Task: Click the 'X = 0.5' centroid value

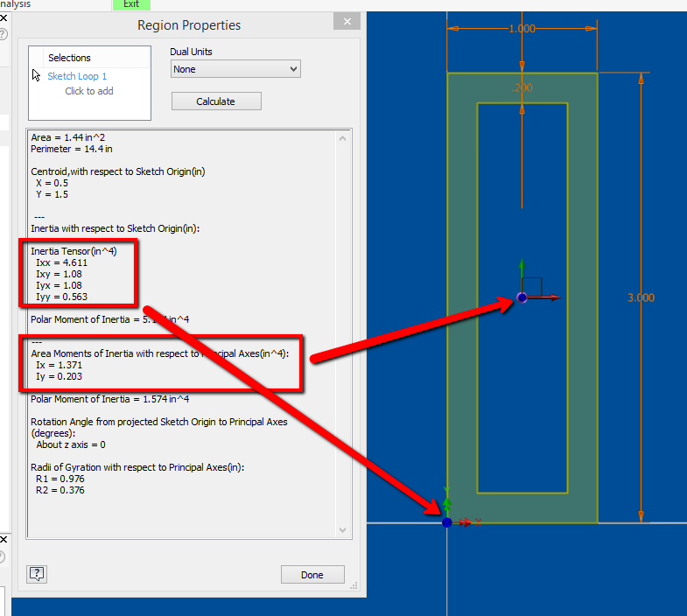Action: pyautogui.click(x=53, y=183)
